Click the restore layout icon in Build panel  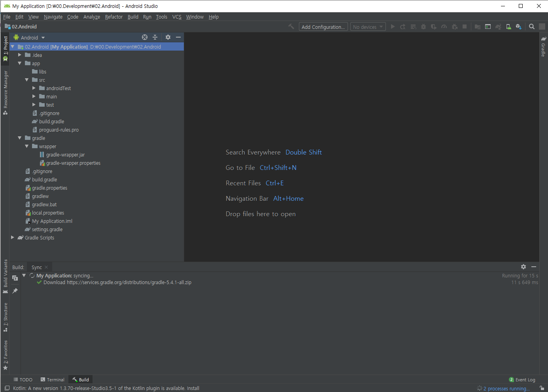15,278
